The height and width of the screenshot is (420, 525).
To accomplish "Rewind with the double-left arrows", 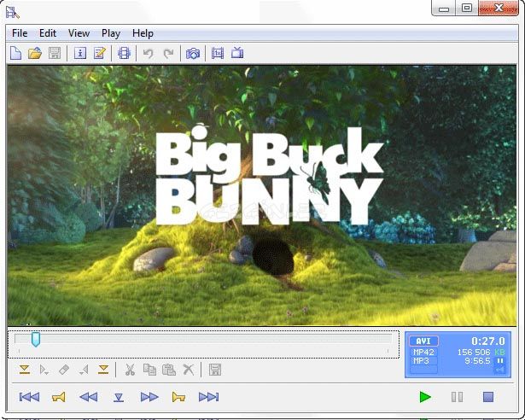I will click(89, 397).
